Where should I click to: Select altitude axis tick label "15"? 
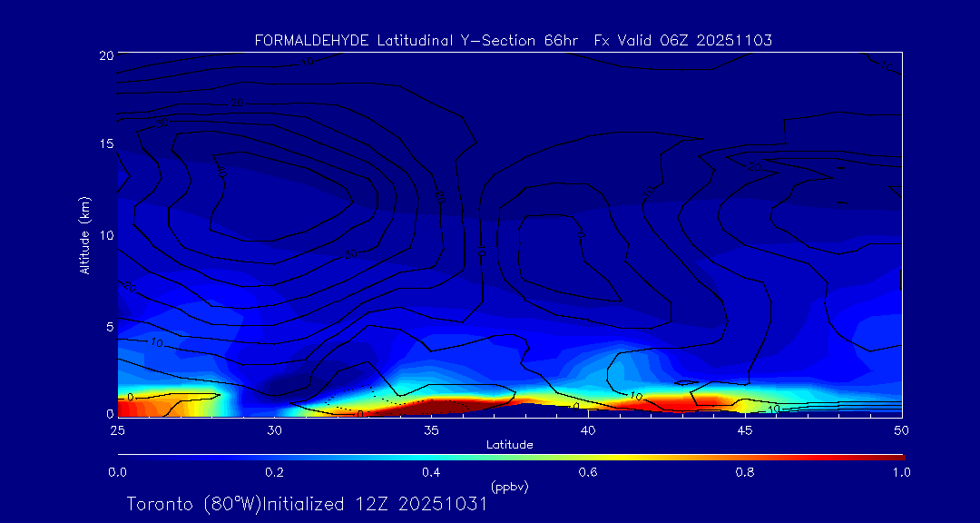point(106,143)
